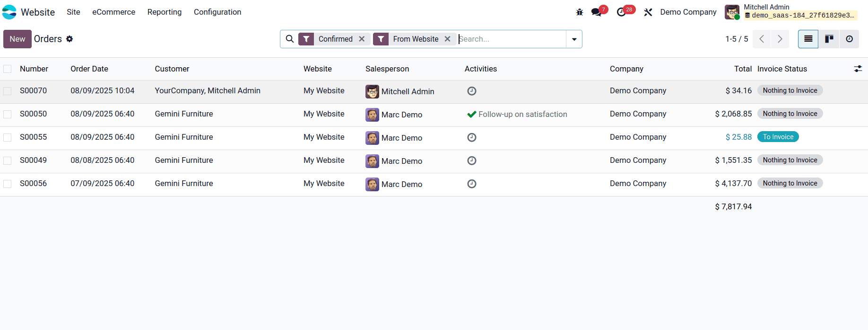Viewport: 868px width, 330px height.
Task: Click customer YourCompany, Mitchell Admin
Action: pos(208,90)
